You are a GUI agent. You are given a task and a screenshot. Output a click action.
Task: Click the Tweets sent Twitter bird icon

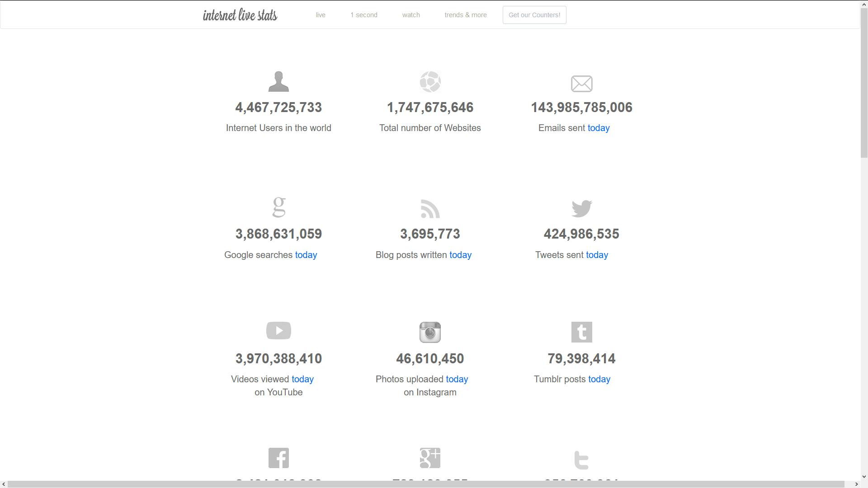click(x=581, y=208)
